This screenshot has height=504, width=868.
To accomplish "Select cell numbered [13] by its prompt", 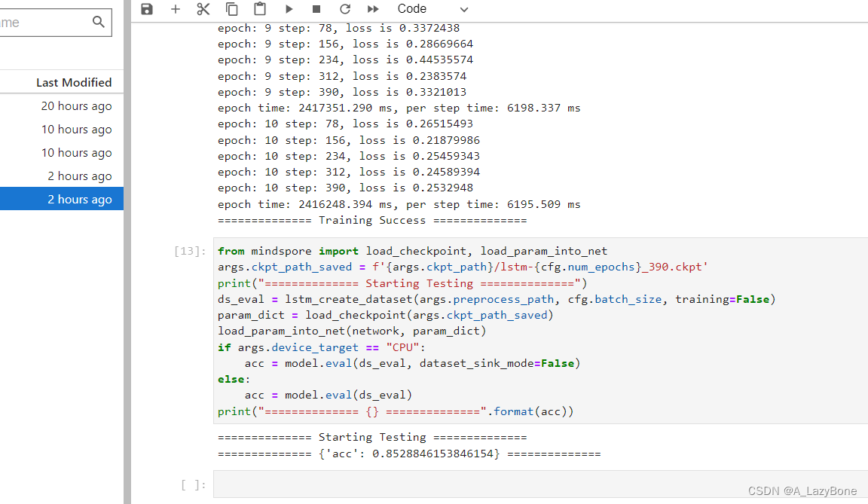I will [190, 251].
